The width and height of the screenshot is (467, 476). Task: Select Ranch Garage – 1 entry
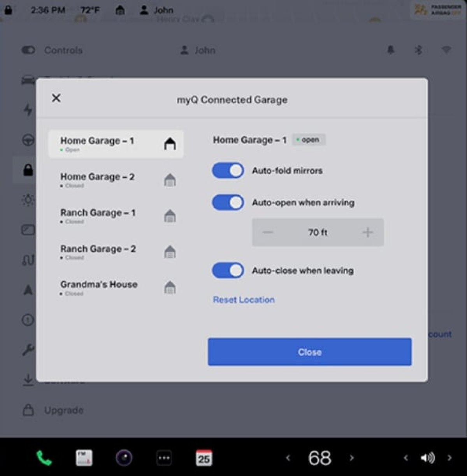[x=116, y=216]
